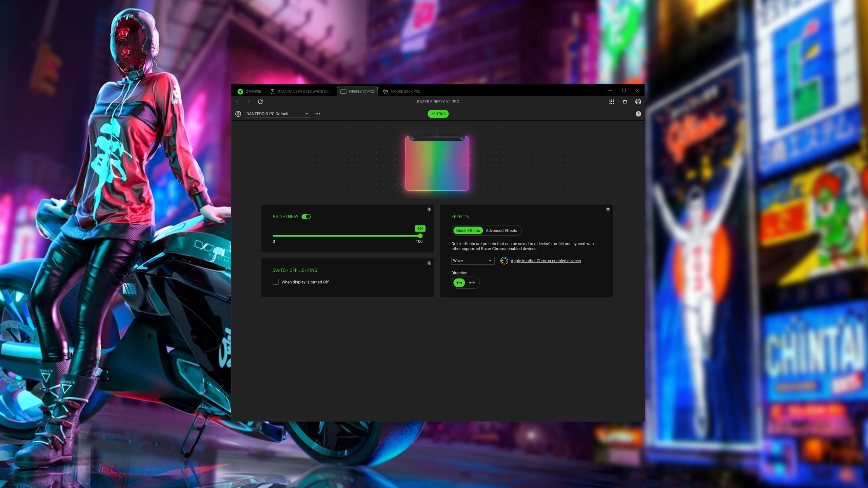Viewport: 868px width, 488px height.
Task: Select the highlighted left wave direction
Action: point(459,283)
